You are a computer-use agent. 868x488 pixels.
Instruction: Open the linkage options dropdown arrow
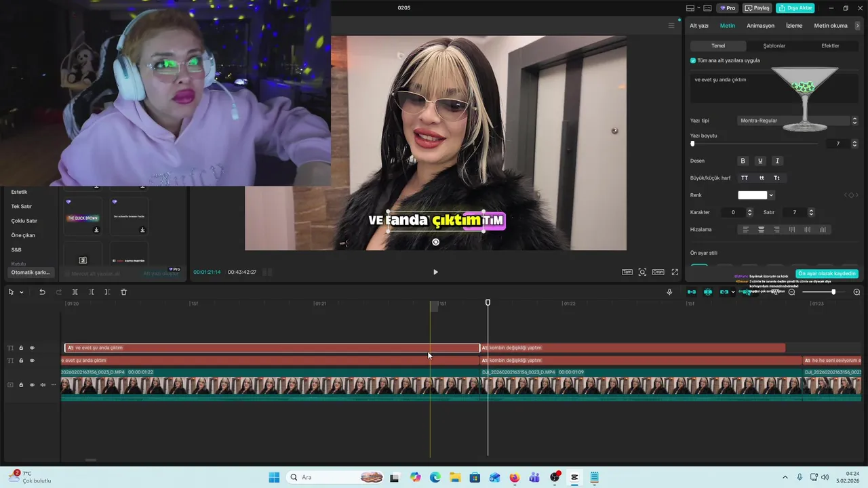[733, 292]
